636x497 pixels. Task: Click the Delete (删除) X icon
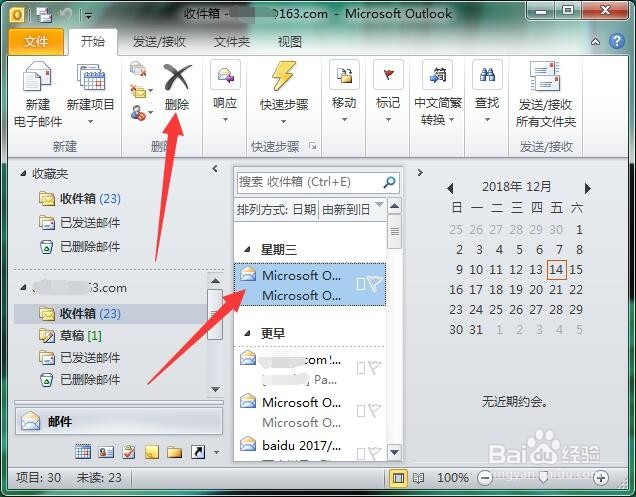point(178,76)
